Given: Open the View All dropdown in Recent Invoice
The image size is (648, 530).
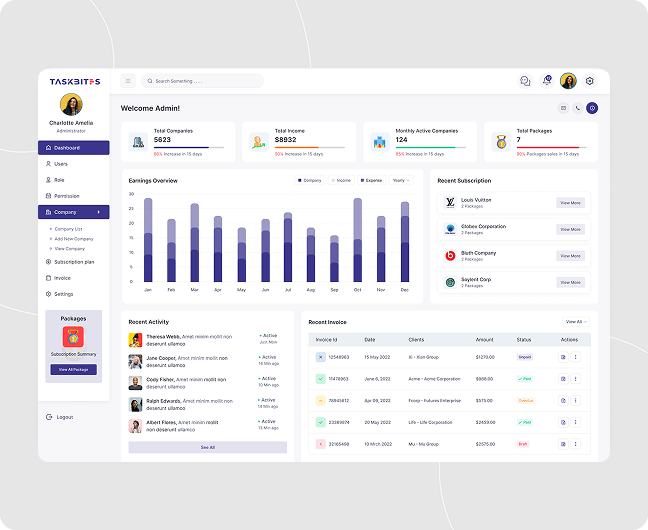Looking at the screenshot, I should tap(576, 322).
